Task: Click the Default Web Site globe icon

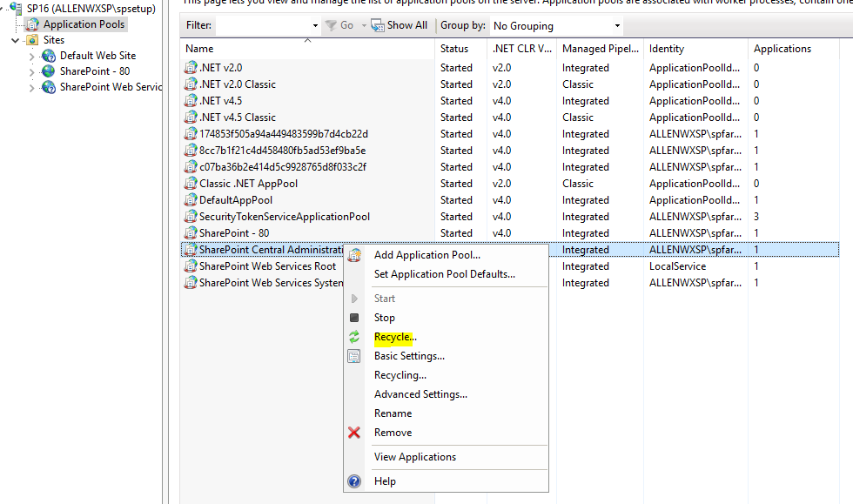Action: point(49,56)
